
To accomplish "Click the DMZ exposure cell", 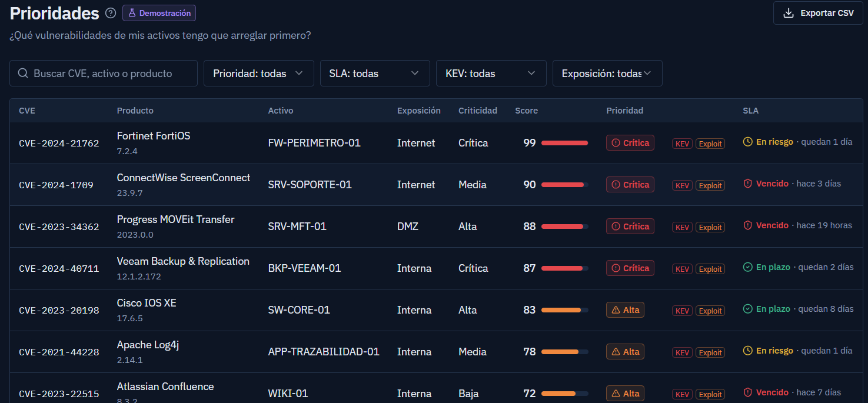I will [408, 227].
